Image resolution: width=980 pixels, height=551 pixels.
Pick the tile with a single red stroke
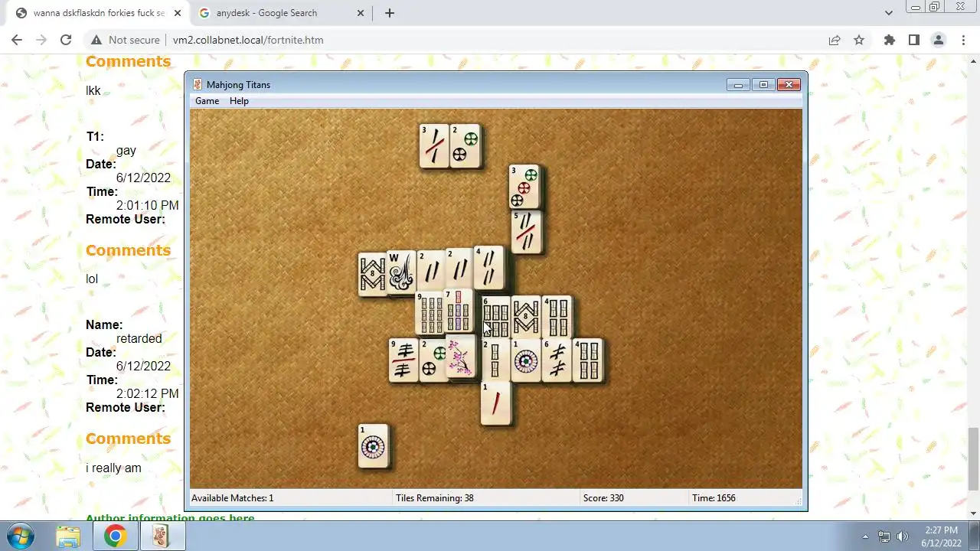(x=495, y=403)
